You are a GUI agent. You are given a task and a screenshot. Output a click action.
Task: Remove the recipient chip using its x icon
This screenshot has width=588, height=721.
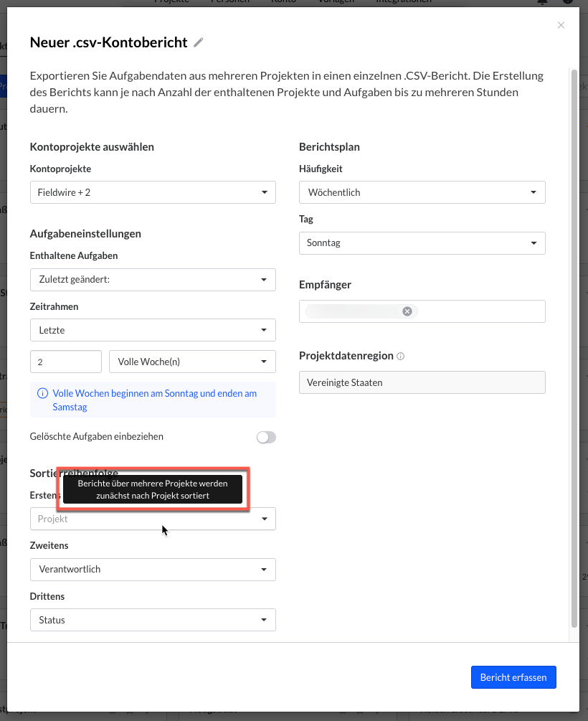click(x=407, y=311)
